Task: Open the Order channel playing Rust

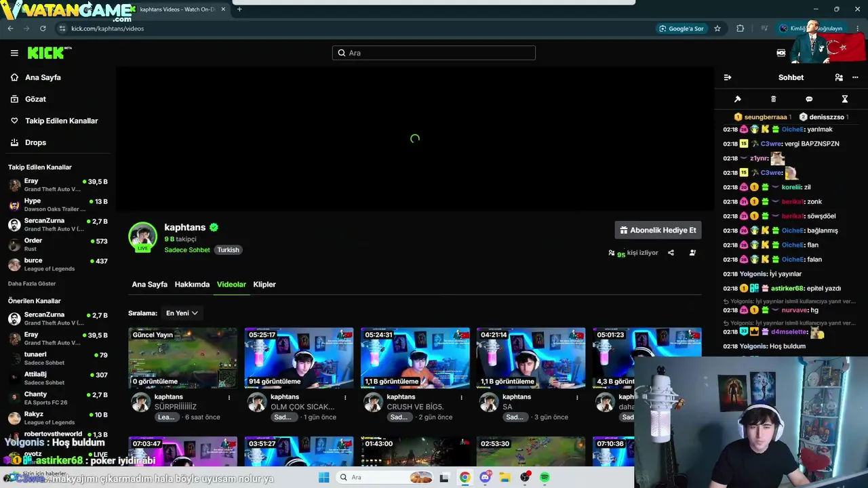Action: tap(58, 245)
